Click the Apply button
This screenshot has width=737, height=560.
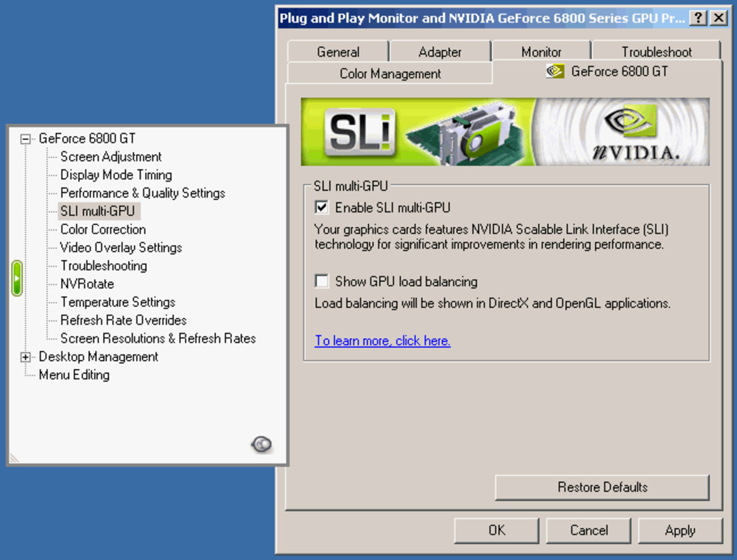click(x=680, y=530)
